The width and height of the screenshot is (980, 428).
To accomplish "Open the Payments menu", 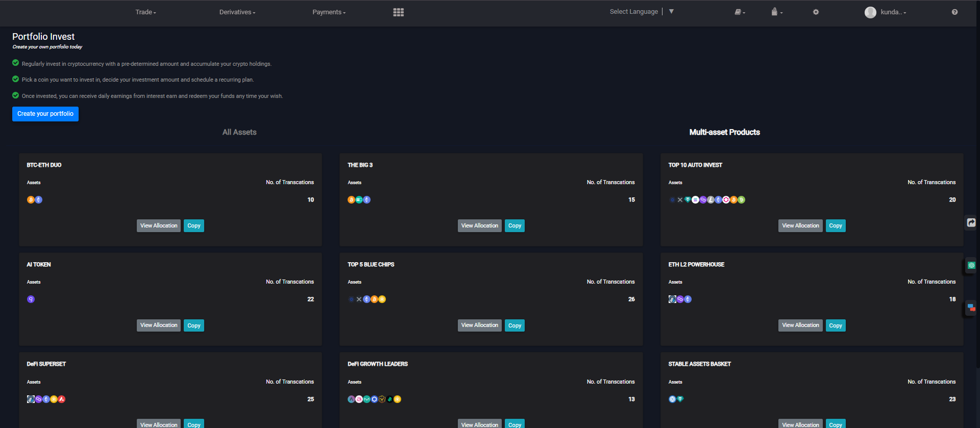I will coord(329,12).
